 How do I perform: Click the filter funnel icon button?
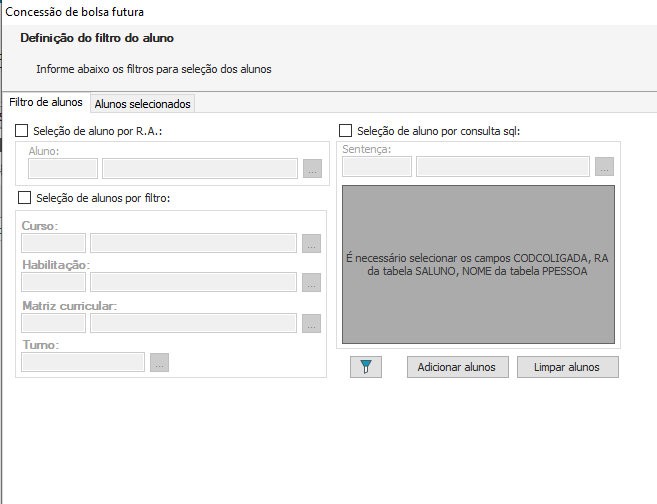367,367
